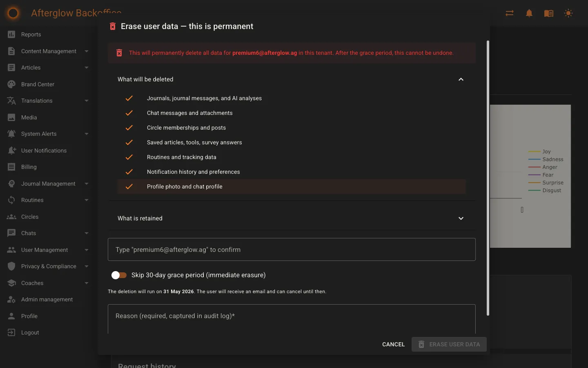Open Brand Center menu item
Screen dimensions: 588x368
coord(49,84)
